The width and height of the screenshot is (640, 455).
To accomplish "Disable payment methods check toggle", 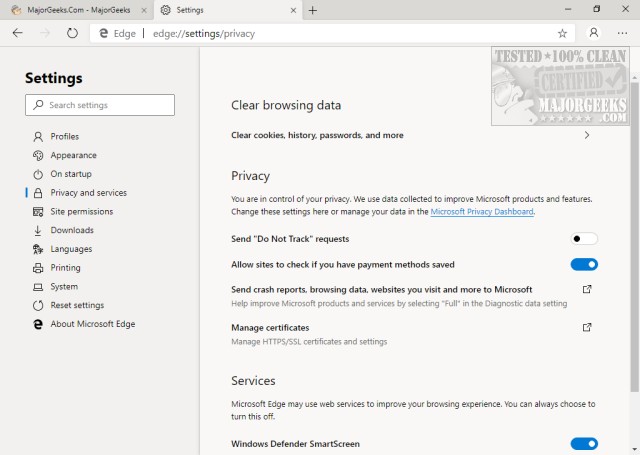I will (584, 264).
